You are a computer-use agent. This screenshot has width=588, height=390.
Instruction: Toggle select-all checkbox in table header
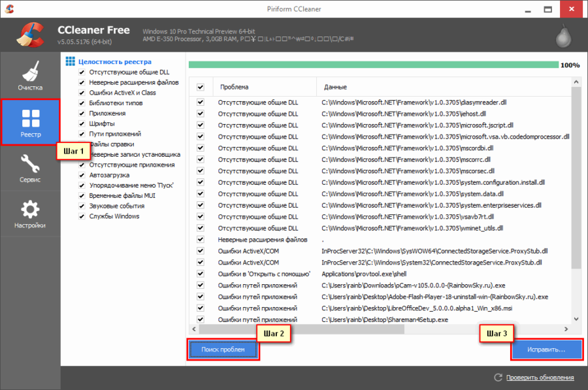201,87
